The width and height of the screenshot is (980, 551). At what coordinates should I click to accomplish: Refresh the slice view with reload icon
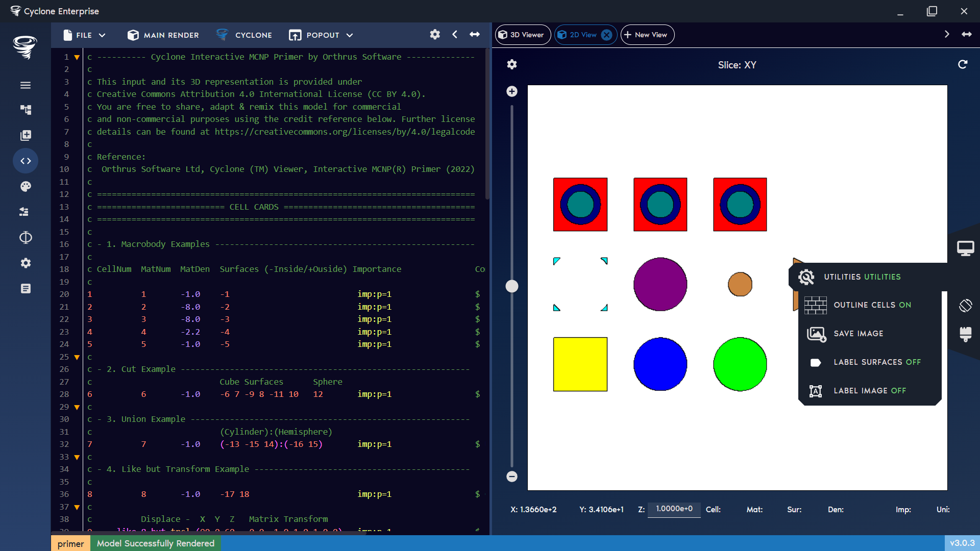click(x=963, y=65)
